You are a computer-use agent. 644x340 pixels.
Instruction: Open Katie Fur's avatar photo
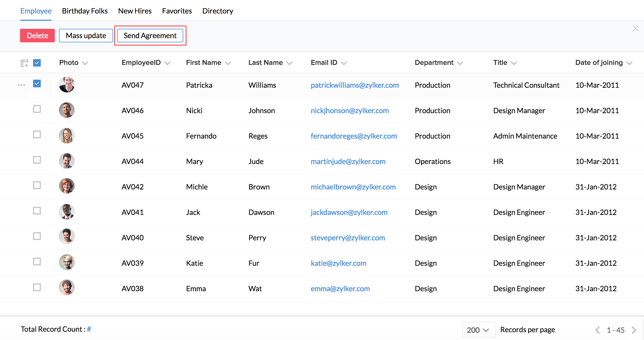coord(67,262)
